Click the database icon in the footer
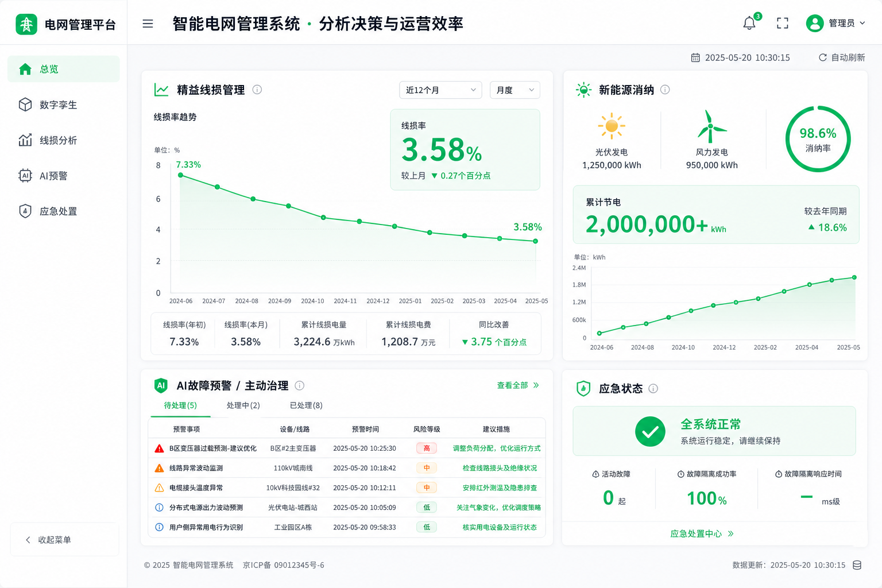The height and width of the screenshot is (588, 882). (x=857, y=565)
